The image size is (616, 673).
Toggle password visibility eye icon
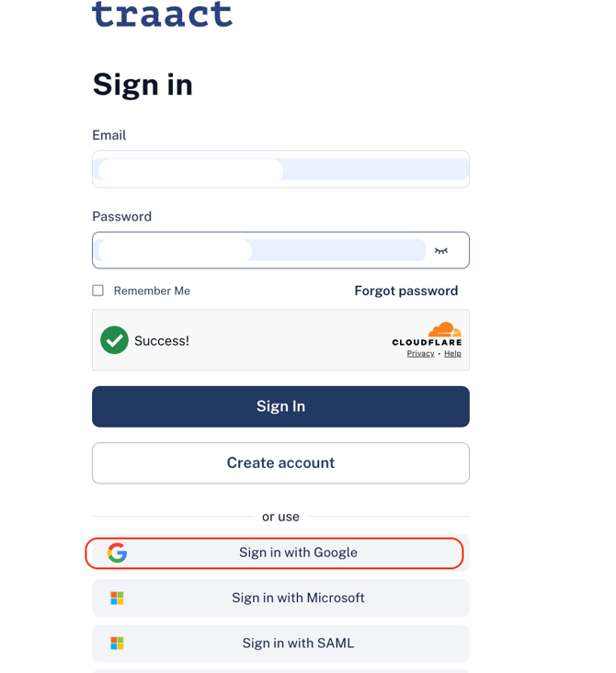click(441, 251)
